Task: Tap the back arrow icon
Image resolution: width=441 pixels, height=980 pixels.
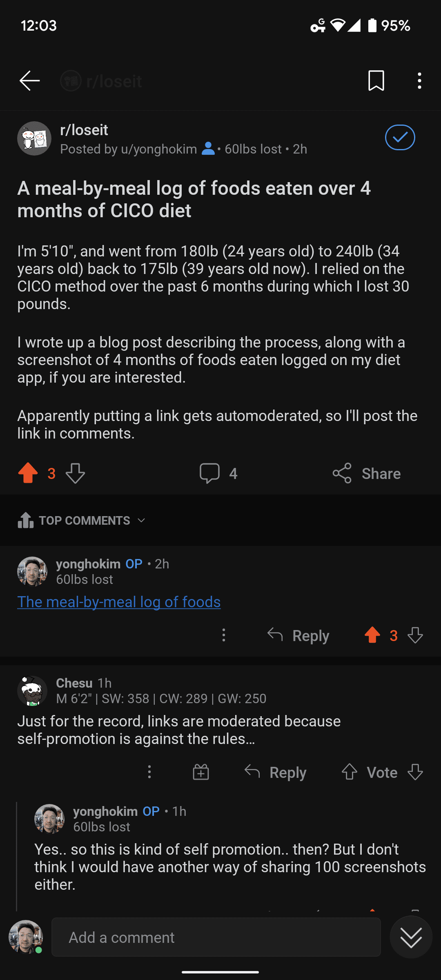Action: click(29, 80)
